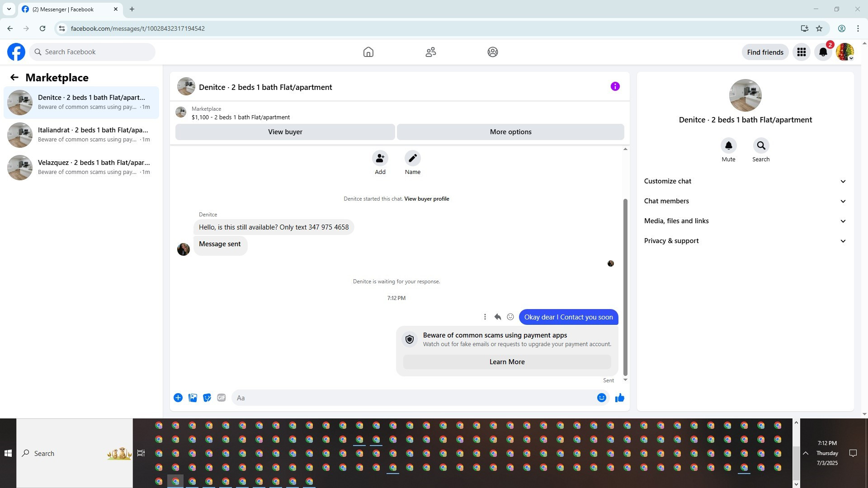Open the emoji picker in message box
868x488 pixels.
[601, 398]
